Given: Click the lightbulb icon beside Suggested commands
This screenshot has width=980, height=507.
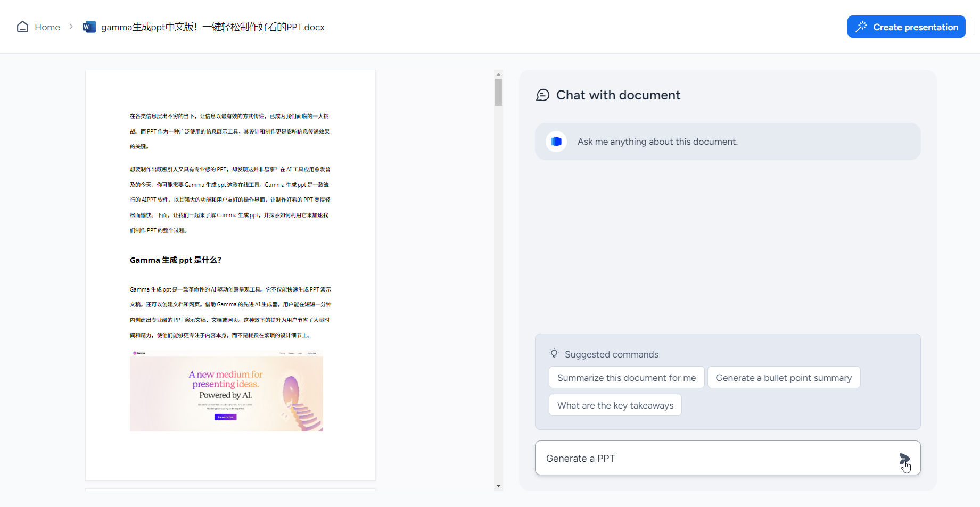Looking at the screenshot, I should [554, 353].
